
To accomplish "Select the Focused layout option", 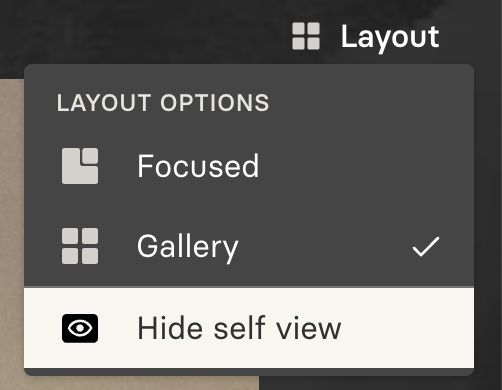I will (249, 166).
